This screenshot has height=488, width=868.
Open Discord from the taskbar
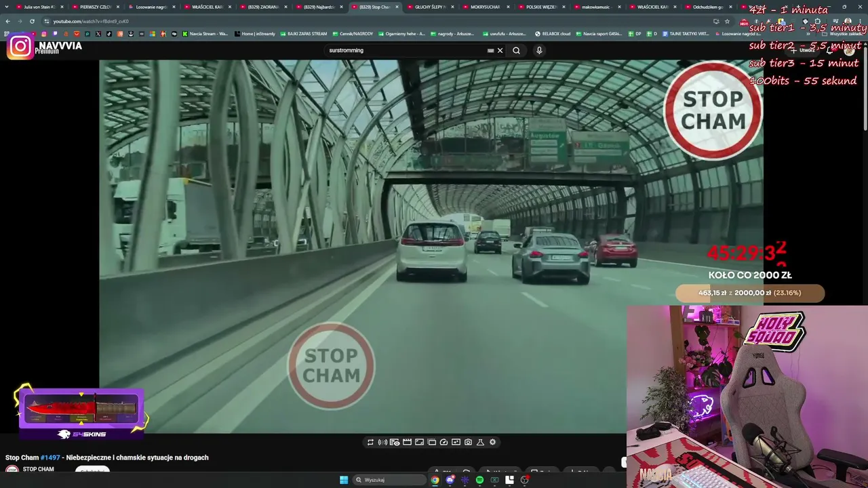pyautogui.click(x=450, y=480)
